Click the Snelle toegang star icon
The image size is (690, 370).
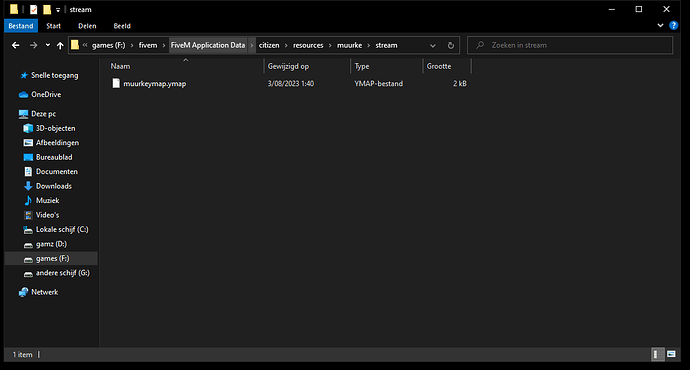[24, 76]
